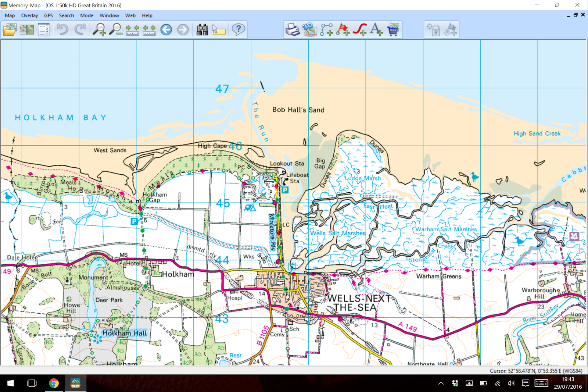Enable the add text annotation tool
This screenshot has width=588, height=392.
[376, 29]
